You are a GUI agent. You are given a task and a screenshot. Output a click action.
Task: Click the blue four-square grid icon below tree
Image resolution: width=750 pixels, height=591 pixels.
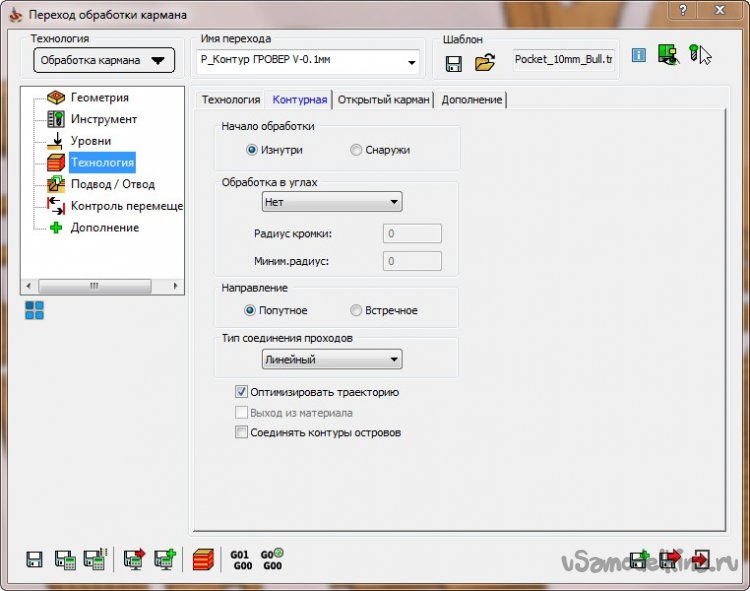tap(34, 310)
